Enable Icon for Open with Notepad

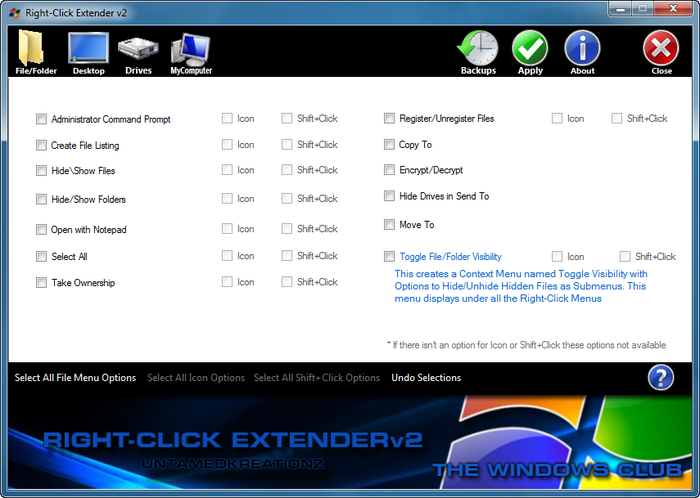pos(227,229)
